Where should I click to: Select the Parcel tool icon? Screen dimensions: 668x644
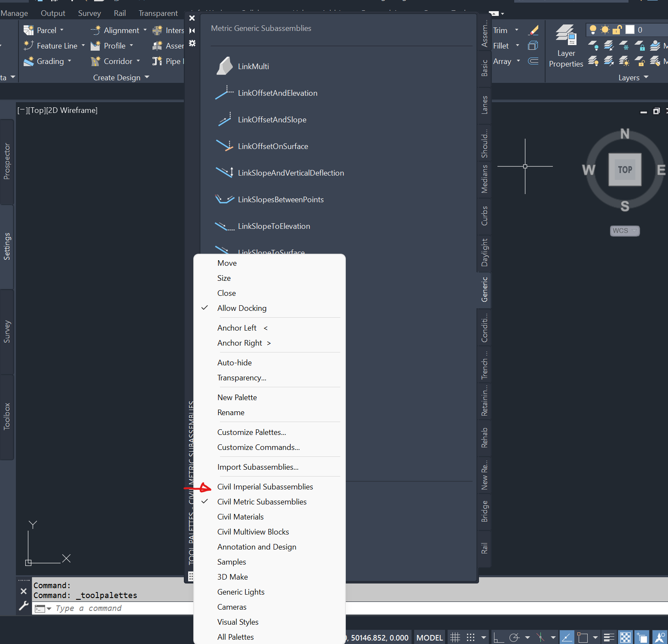28,30
